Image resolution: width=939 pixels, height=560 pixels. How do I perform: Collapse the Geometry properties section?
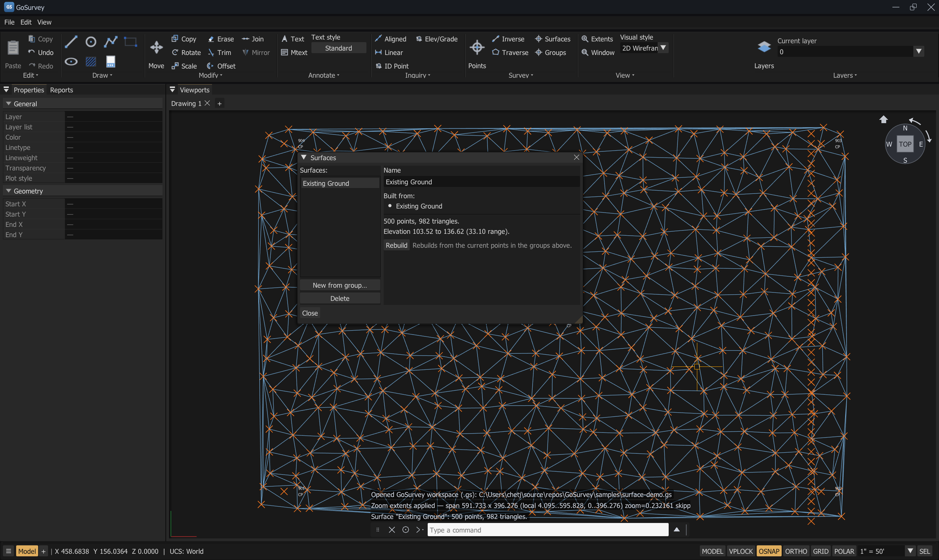coord(8,191)
